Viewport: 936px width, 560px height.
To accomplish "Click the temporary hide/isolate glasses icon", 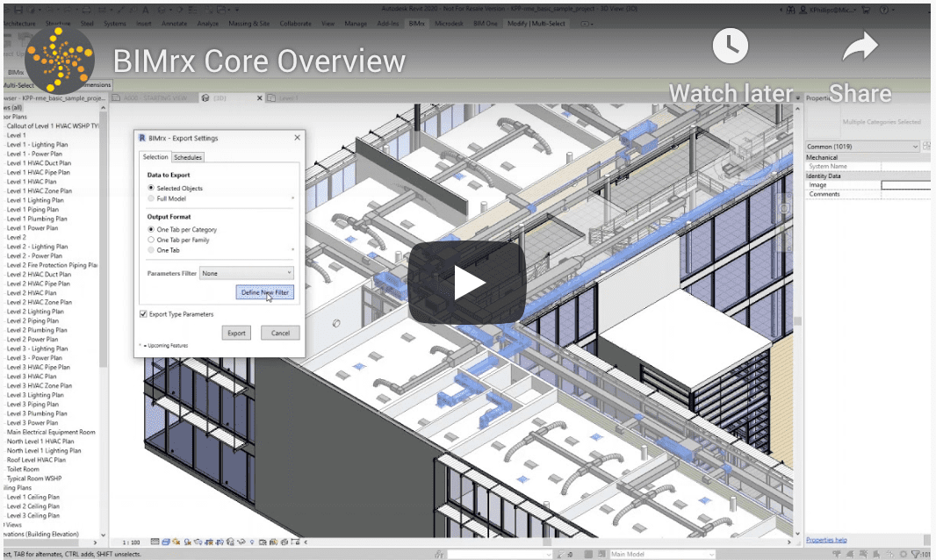I will (x=241, y=542).
